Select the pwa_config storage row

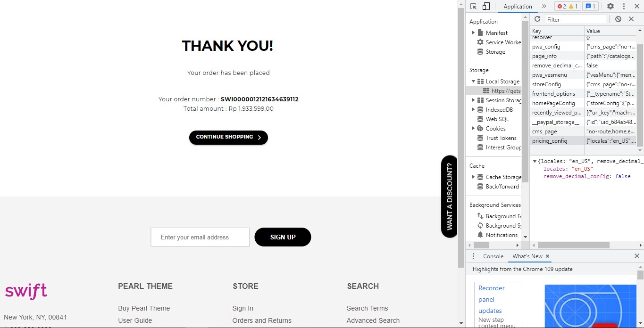pos(583,47)
